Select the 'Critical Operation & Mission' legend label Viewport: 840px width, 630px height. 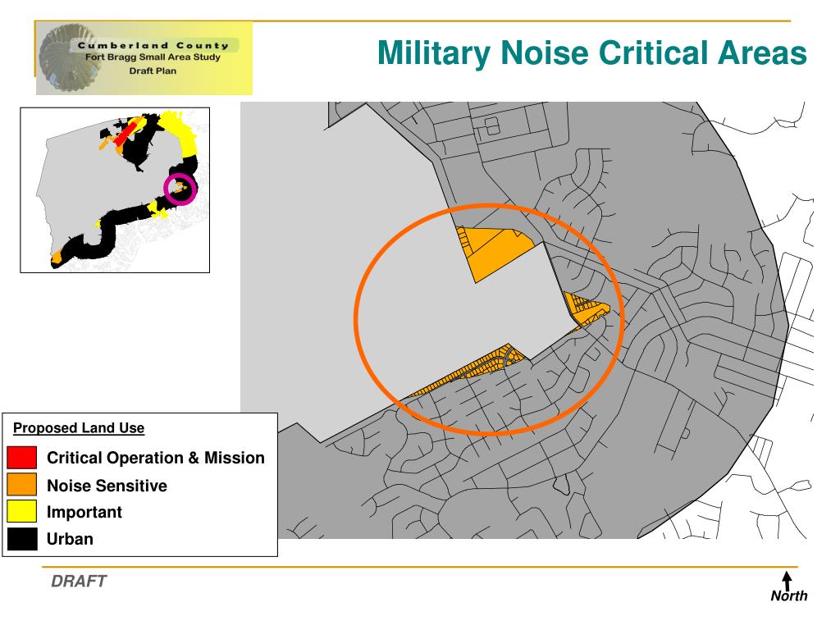tap(155, 458)
